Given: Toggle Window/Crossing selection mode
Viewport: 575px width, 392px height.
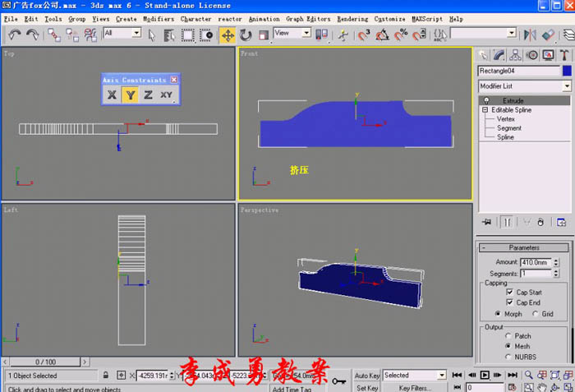Looking at the screenshot, I should [x=206, y=35].
